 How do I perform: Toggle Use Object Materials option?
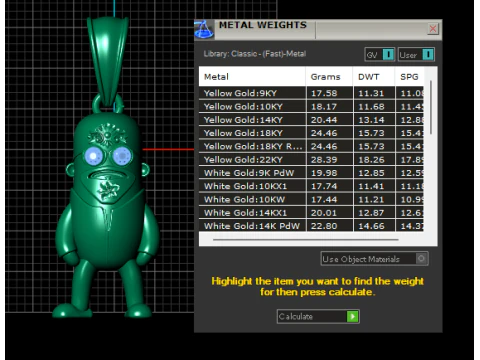[x=374, y=259]
